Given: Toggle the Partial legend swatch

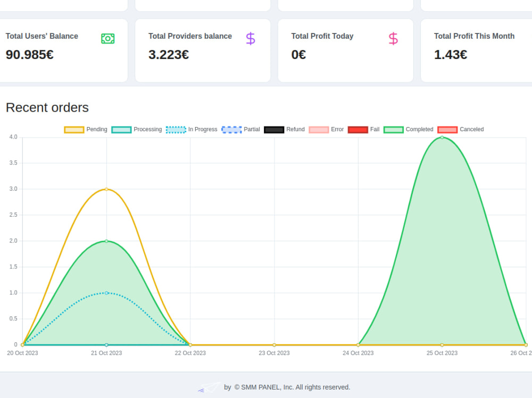Looking at the screenshot, I should (231, 130).
